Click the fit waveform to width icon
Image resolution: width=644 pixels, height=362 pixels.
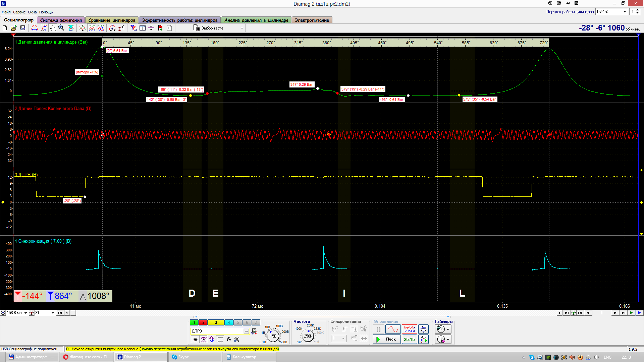click(x=71, y=28)
